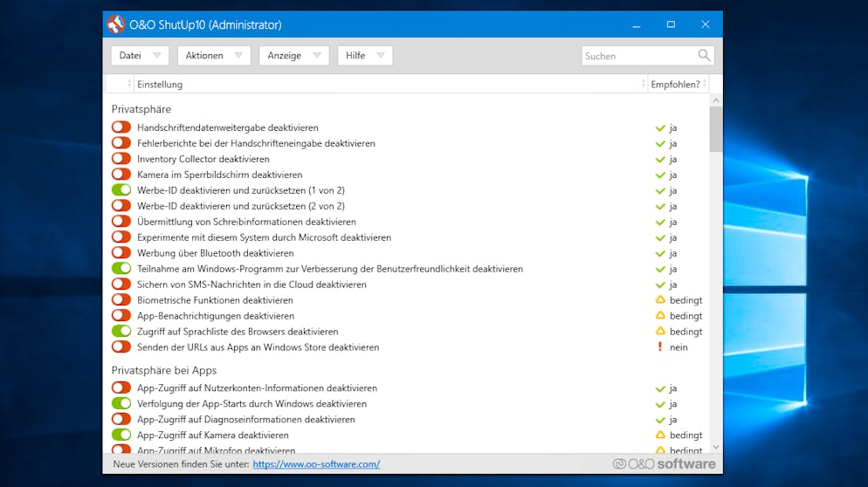Enable Senden der URLs aus Apps switch
Viewport: 868px width, 487px height.
click(x=121, y=347)
